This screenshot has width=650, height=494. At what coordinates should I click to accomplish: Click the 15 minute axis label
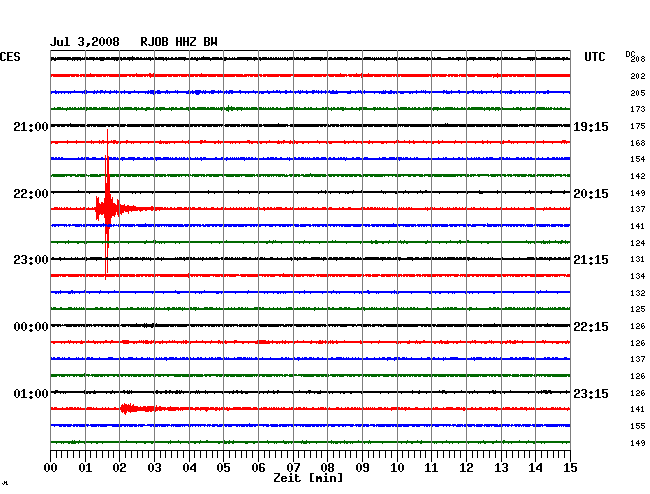570,467
